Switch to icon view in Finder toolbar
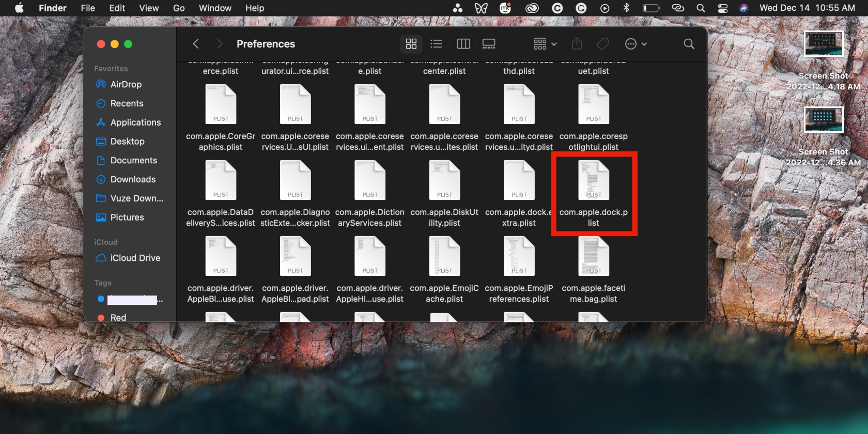Viewport: 868px width, 434px height. (x=411, y=44)
